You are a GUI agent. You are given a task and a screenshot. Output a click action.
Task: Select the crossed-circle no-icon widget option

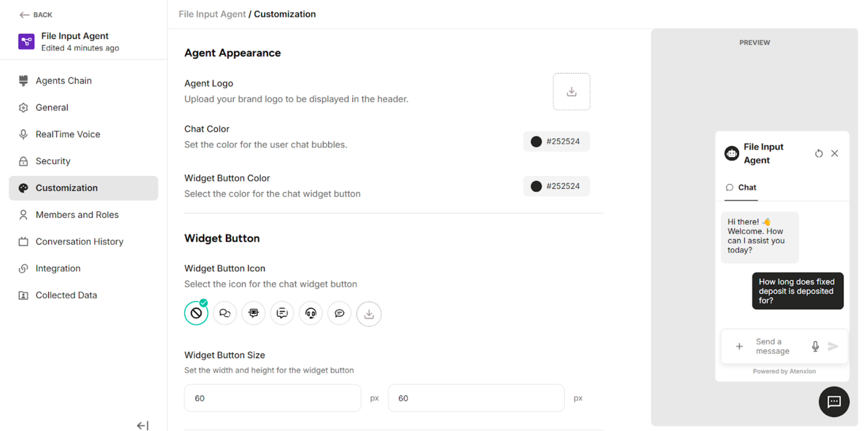point(196,313)
